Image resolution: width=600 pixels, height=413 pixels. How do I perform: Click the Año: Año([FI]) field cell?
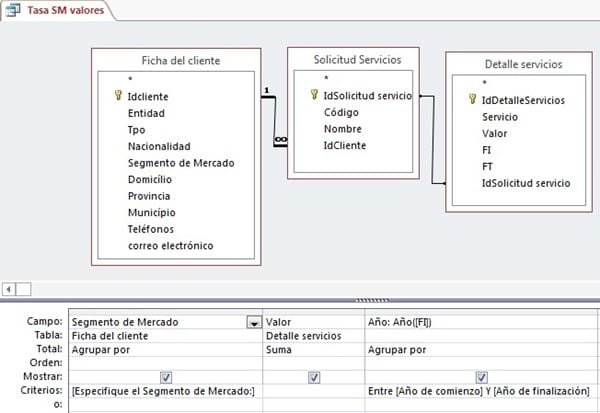click(x=482, y=323)
